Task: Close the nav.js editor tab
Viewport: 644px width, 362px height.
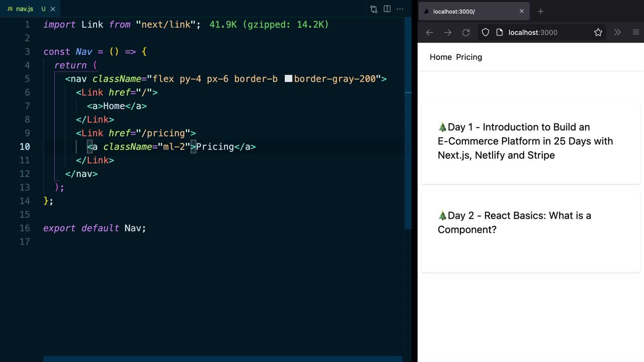Action: [x=53, y=9]
